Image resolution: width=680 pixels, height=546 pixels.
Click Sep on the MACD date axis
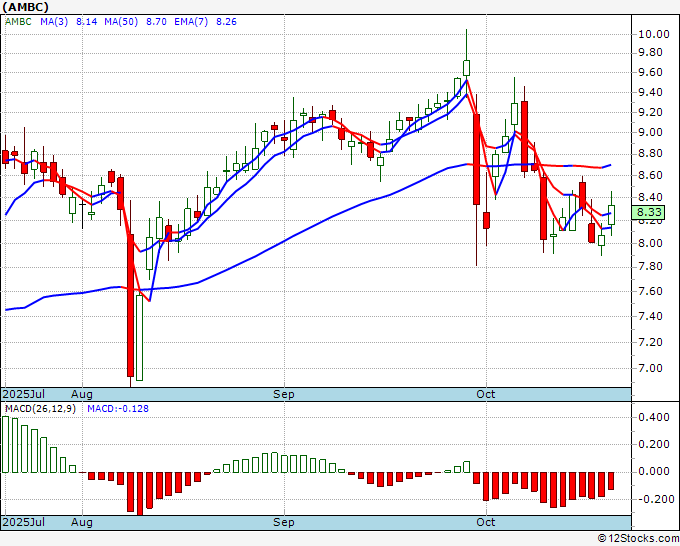click(284, 522)
